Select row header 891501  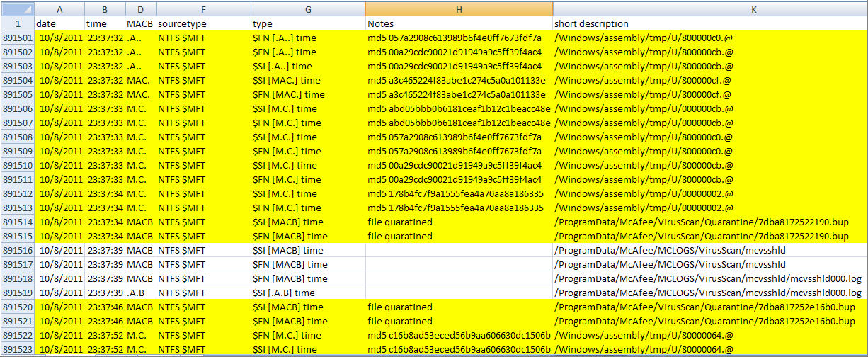click(17, 38)
